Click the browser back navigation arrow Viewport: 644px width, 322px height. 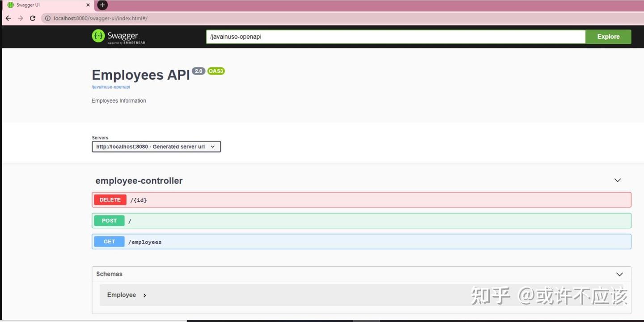click(8, 18)
